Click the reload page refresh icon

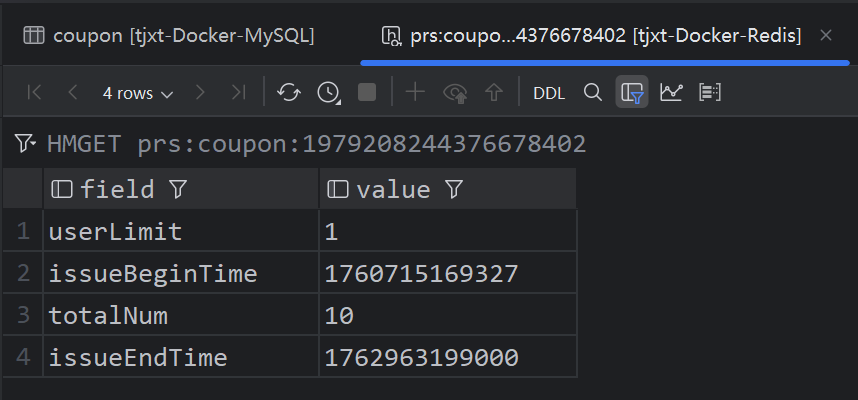288,92
